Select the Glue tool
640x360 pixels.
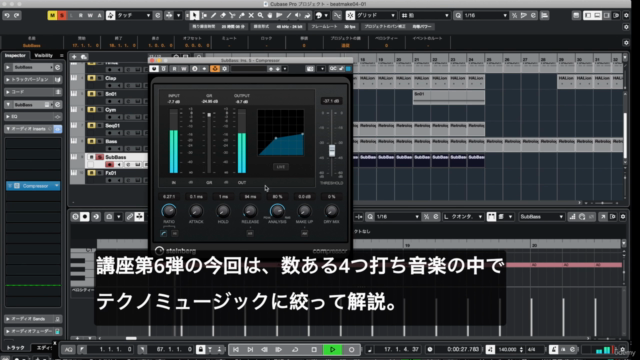[242, 16]
